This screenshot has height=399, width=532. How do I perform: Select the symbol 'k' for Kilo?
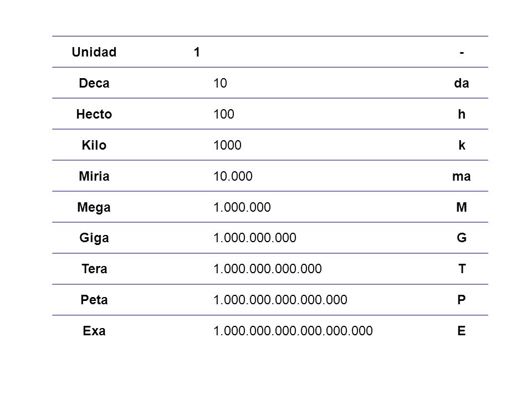462,145
